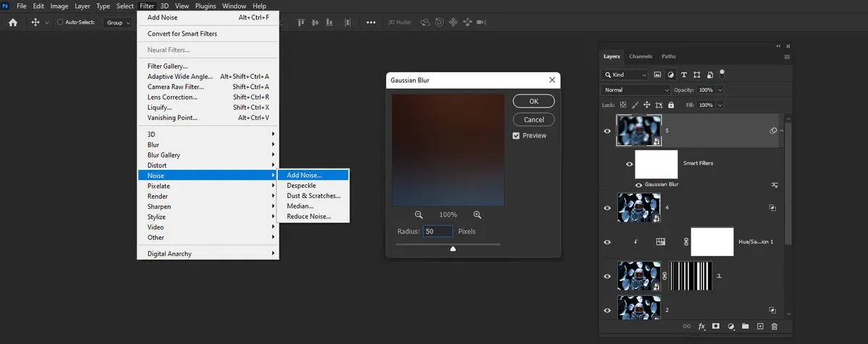Image resolution: width=868 pixels, height=344 pixels.
Task: Filter layers by type layers icon
Action: pos(684,74)
